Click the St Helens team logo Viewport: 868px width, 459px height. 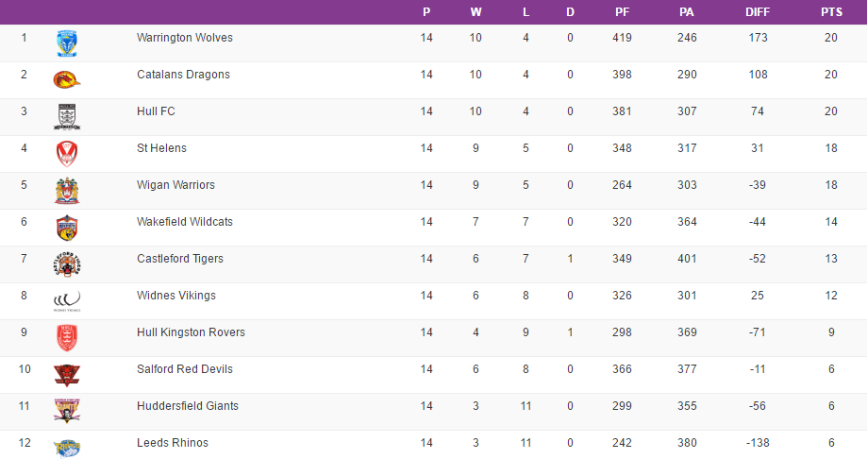click(x=67, y=153)
